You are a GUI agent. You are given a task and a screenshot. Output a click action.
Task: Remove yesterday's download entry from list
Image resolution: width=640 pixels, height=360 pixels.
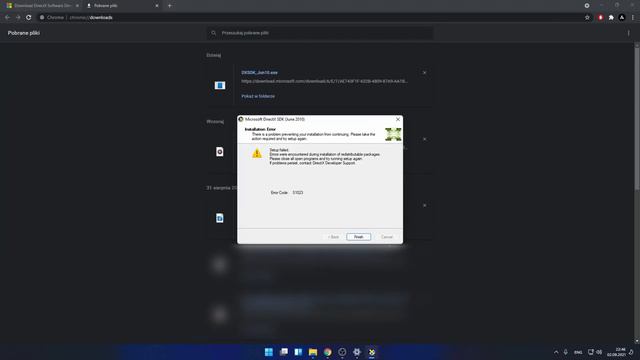[x=424, y=139]
